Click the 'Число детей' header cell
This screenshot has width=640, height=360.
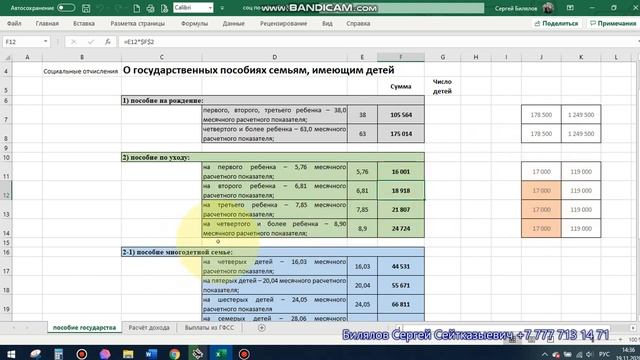(x=442, y=86)
